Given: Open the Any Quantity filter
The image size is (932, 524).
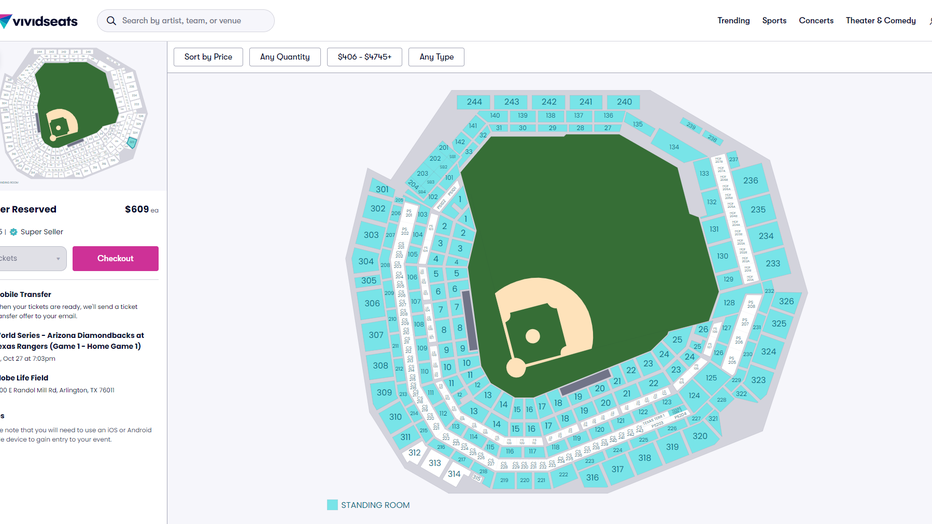Looking at the screenshot, I should (x=285, y=57).
